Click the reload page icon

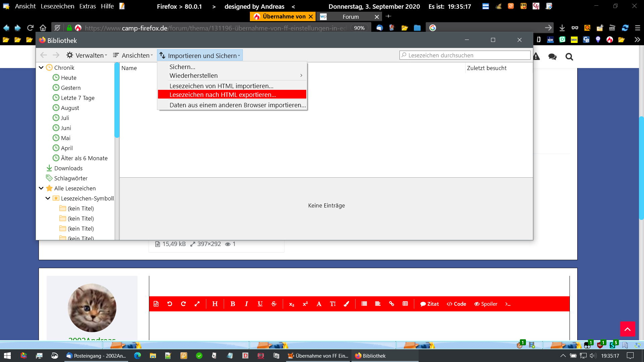click(x=30, y=28)
